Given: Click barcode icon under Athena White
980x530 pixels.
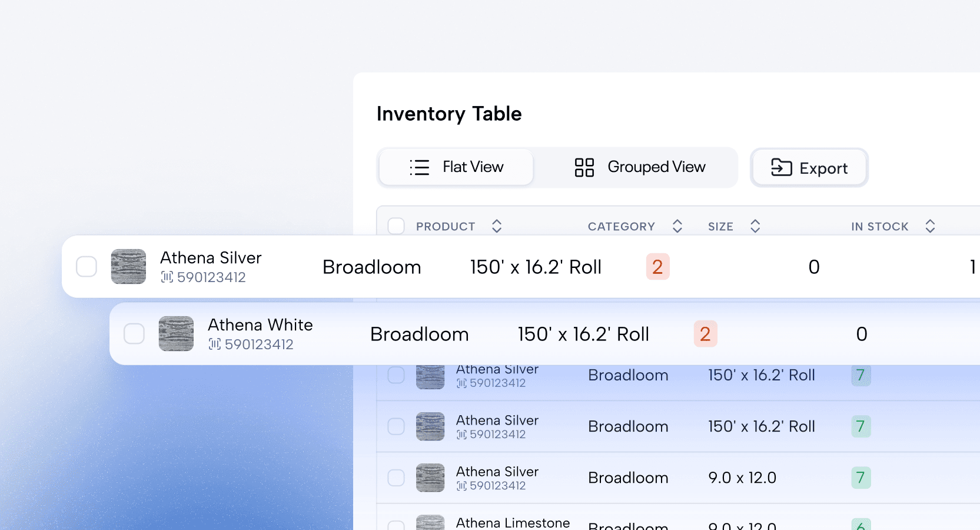Looking at the screenshot, I should click(215, 344).
